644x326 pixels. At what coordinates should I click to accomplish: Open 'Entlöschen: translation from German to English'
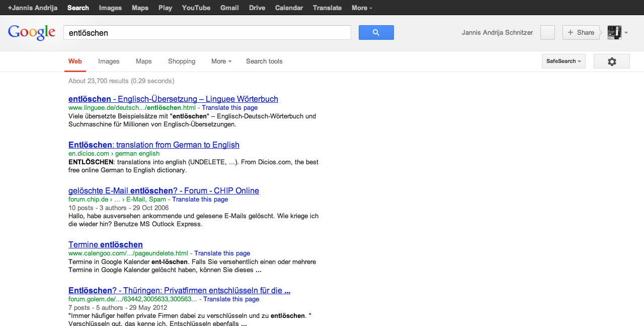(154, 145)
